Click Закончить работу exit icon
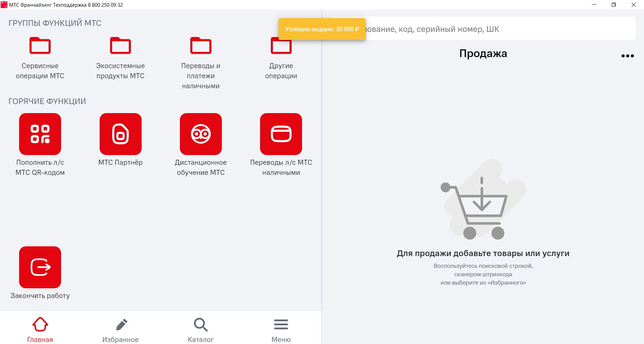Image resolution: width=644 pixels, height=344 pixels. [40, 267]
